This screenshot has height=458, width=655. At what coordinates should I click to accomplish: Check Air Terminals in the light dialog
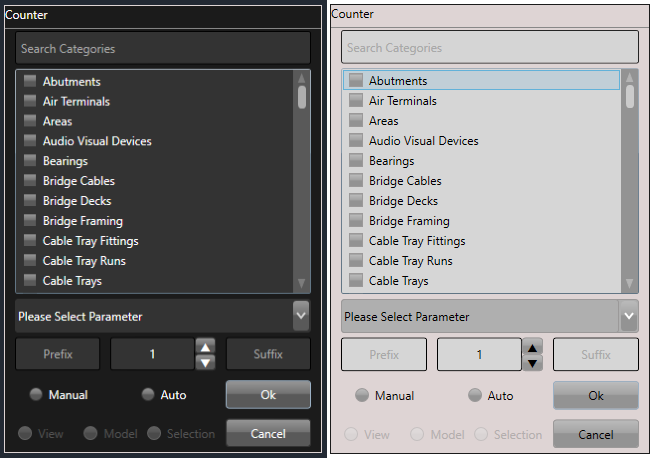pos(356,101)
